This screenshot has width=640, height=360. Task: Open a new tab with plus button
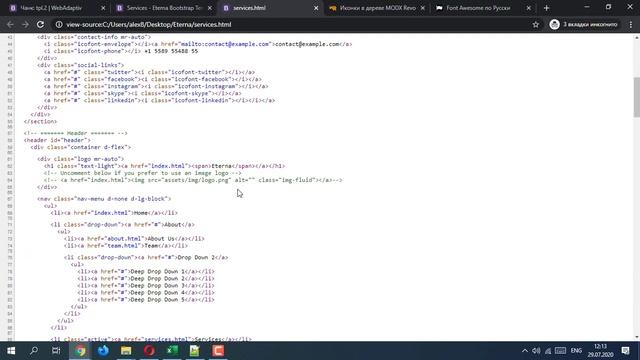[x=547, y=8]
